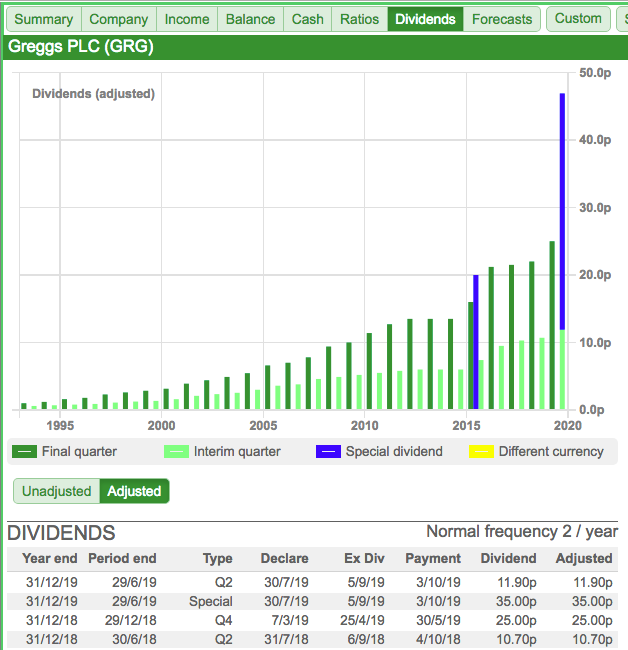
Task: Click the light green Interim quarter legend swatch
Action: point(177,451)
